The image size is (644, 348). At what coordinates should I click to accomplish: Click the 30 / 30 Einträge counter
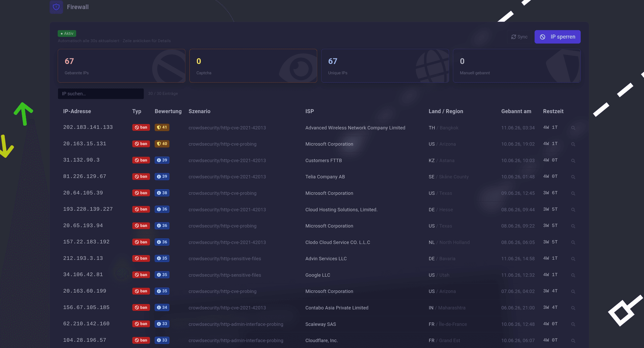[163, 94]
